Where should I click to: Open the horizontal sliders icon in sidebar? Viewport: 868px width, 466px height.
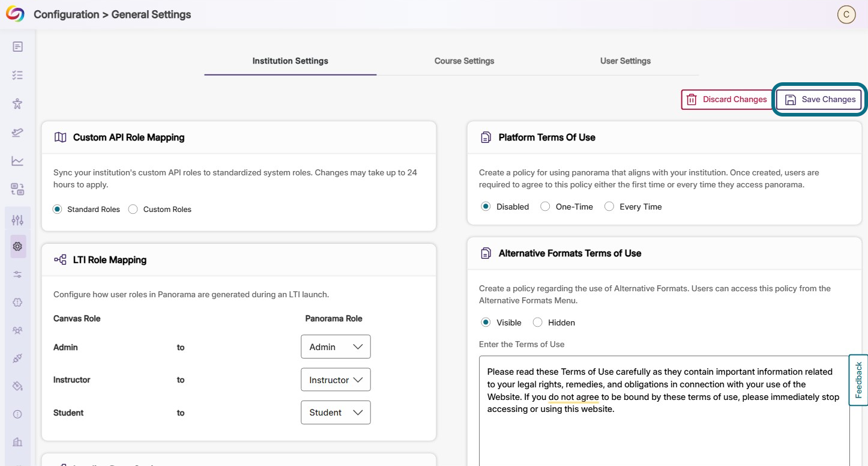[17, 274]
